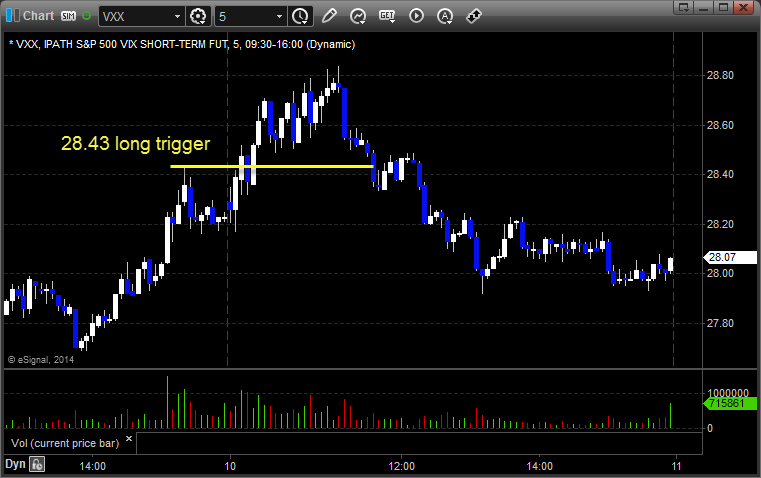The width and height of the screenshot is (761, 478).
Task: Select the Vol (current price bar) label
Action: tap(65, 443)
